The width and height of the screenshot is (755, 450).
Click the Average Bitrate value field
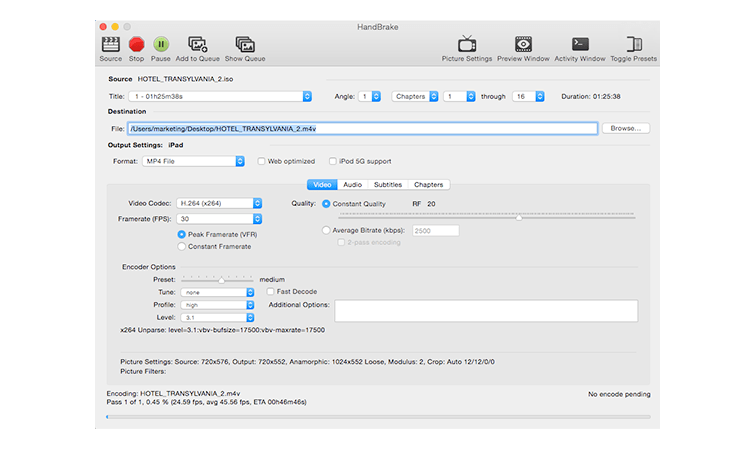coord(436,231)
